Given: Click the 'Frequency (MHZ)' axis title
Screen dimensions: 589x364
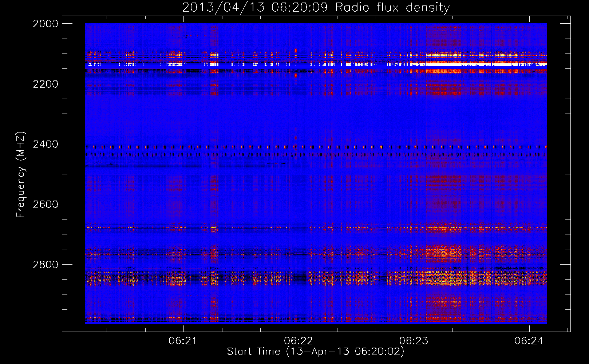Looking at the screenshot, I should click(x=21, y=175).
